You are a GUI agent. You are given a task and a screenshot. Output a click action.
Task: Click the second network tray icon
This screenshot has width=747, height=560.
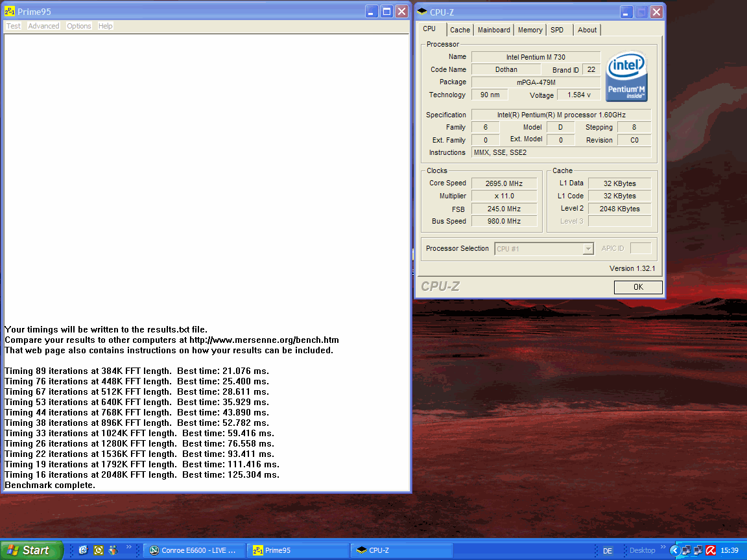coord(698,550)
